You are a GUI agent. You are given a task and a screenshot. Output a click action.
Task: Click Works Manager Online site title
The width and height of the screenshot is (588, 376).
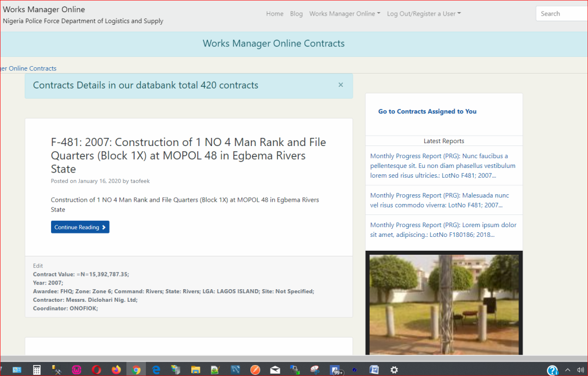point(44,9)
